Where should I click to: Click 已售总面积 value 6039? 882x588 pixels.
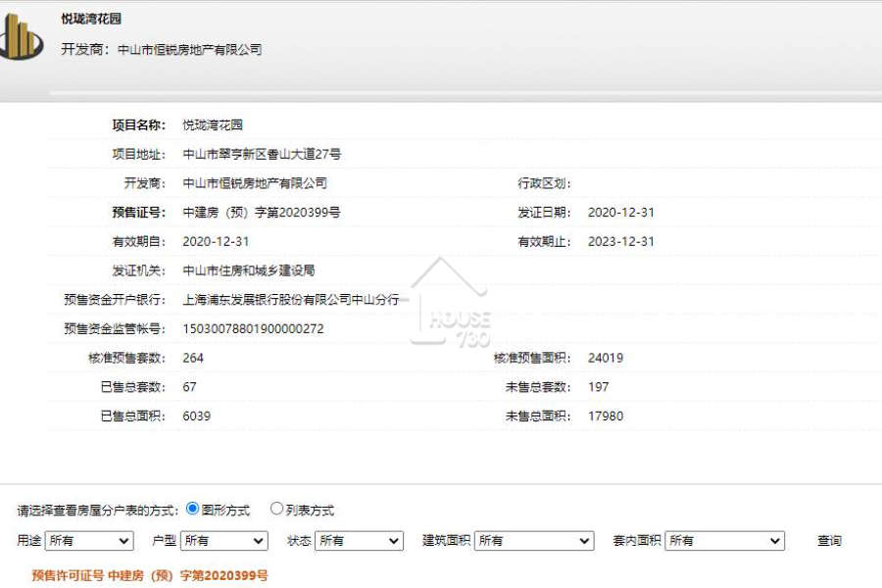pos(196,416)
